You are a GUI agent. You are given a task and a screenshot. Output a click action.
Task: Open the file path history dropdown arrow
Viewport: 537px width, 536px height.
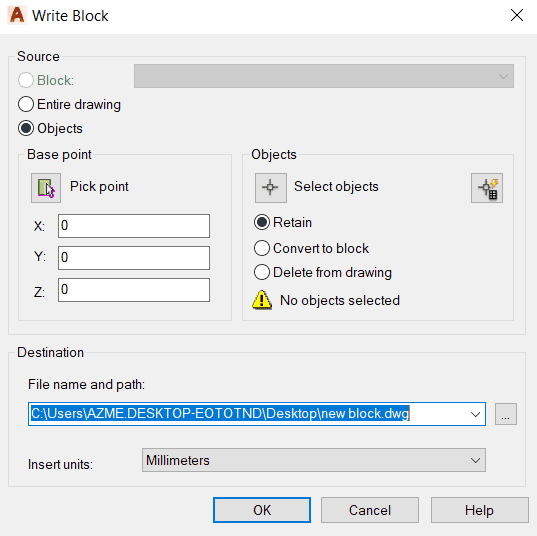click(475, 414)
